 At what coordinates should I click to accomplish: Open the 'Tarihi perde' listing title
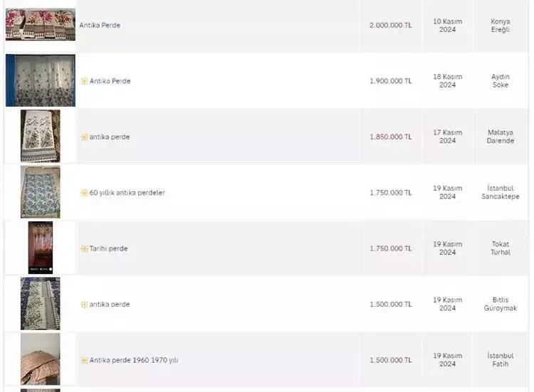click(x=108, y=248)
